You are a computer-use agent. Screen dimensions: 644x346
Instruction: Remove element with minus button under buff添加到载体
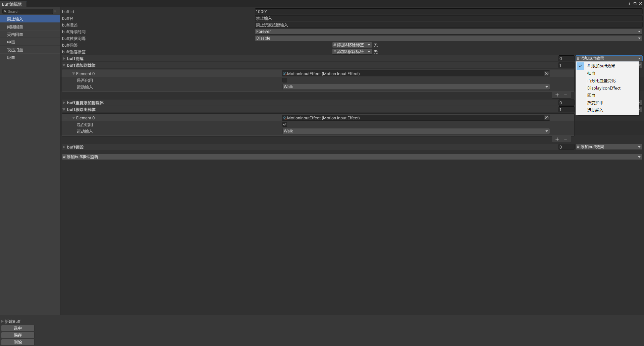(x=566, y=95)
